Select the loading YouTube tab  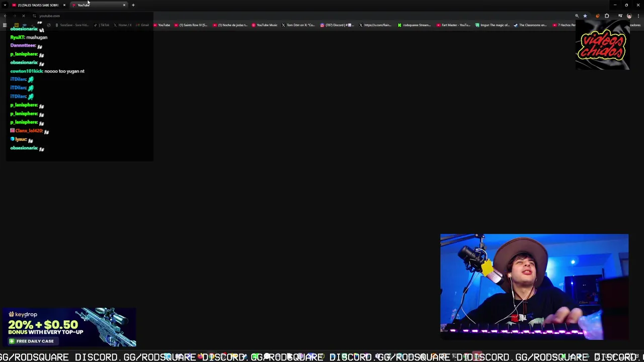(98, 5)
